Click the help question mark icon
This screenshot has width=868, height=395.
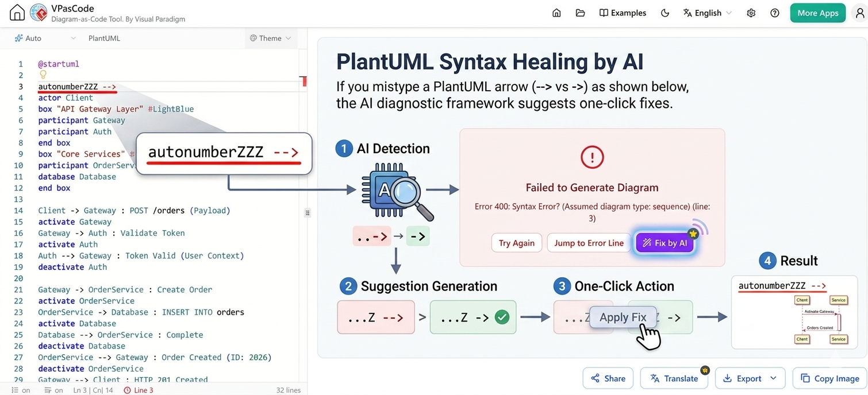click(775, 13)
